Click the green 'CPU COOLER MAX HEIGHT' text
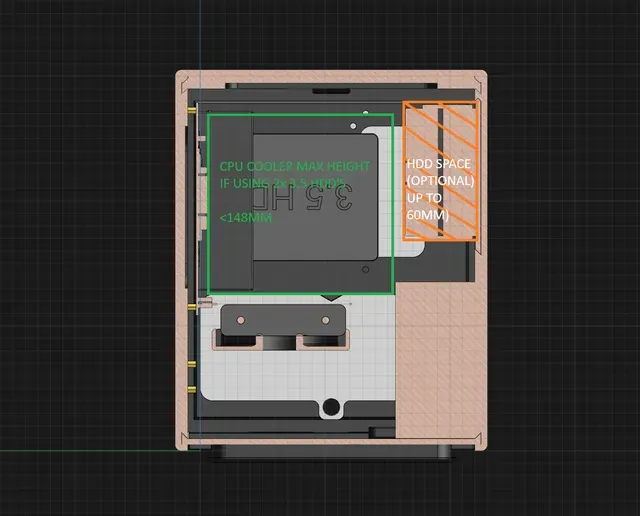 [294, 166]
